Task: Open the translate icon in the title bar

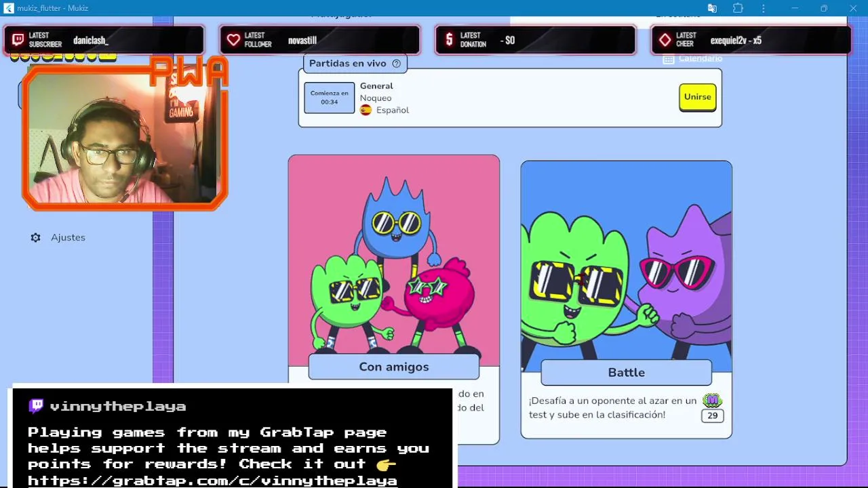Action: pyautogui.click(x=712, y=8)
